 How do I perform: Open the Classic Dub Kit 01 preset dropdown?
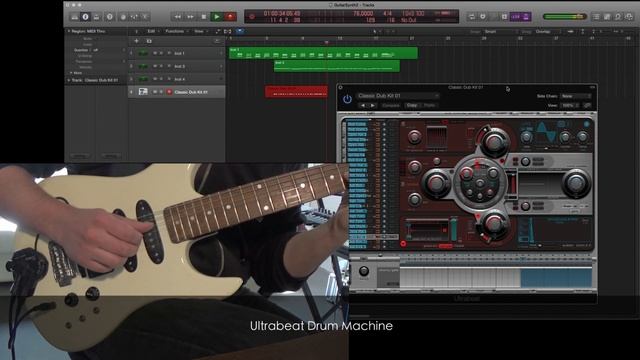[398, 96]
